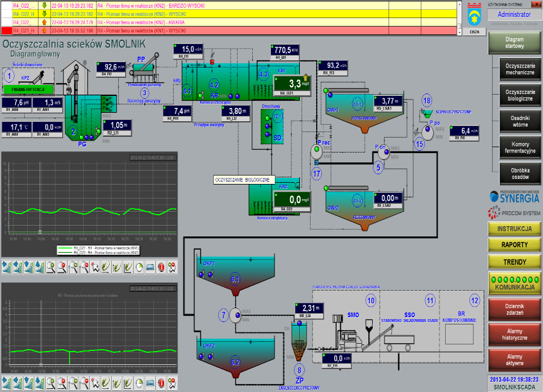543x392 pixels.
Task: Click horizontal-axis pen icon on pump-level chart
Action: click(106, 382)
